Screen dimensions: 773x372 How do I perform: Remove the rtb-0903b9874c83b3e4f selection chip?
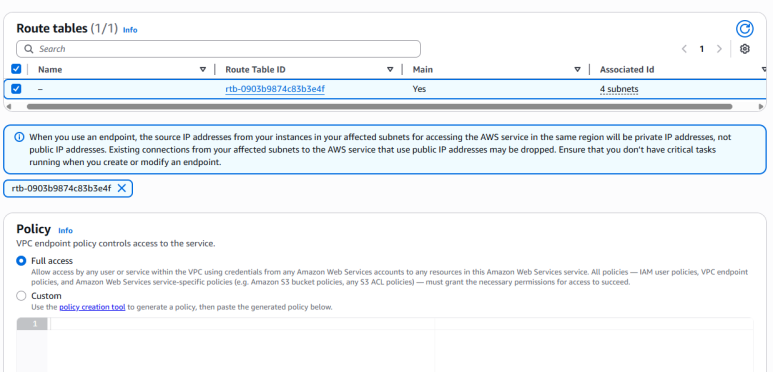coord(122,188)
